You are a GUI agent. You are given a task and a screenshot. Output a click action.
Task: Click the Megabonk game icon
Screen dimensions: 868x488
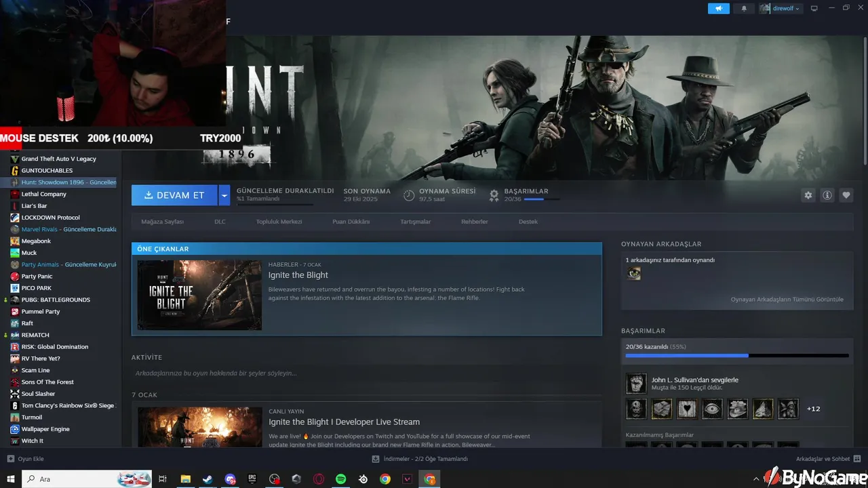[15, 241]
